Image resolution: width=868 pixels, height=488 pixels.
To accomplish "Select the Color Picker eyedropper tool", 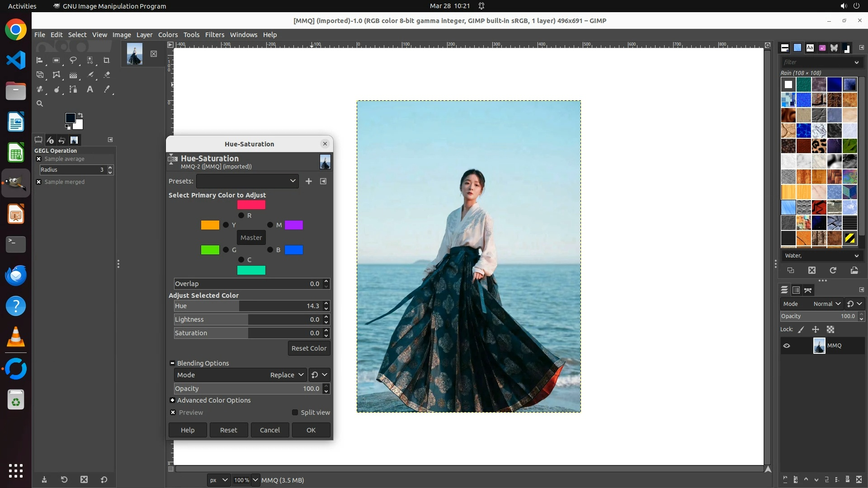I will coord(107,89).
